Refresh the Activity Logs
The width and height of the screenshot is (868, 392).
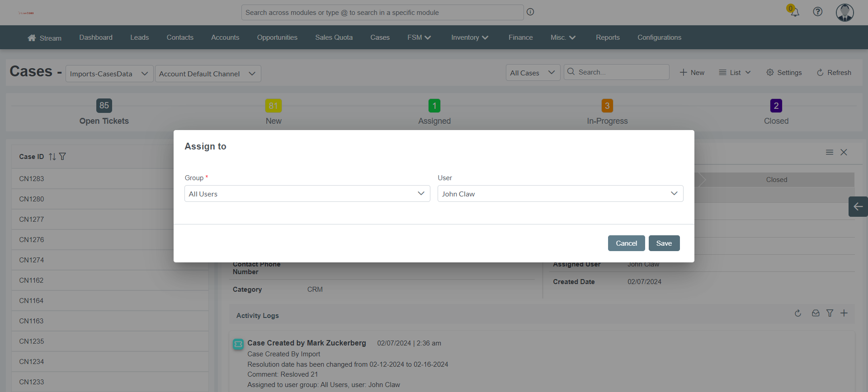click(x=798, y=313)
